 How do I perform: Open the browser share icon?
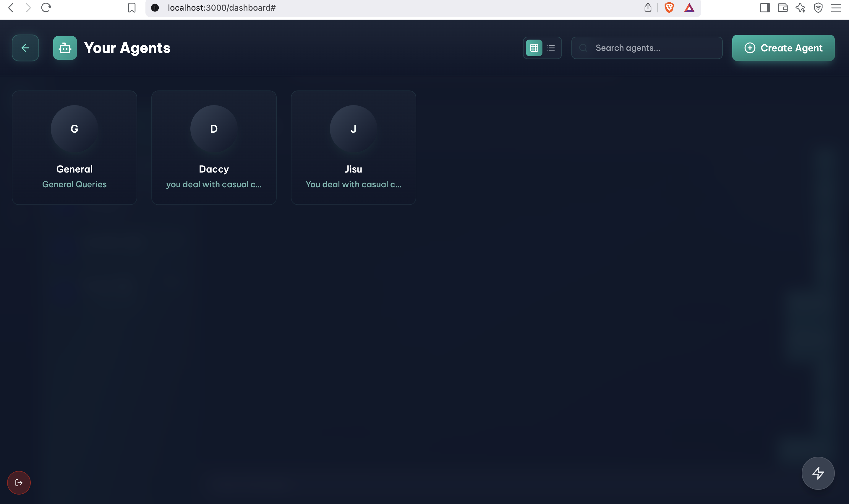(x=647, y=7)
